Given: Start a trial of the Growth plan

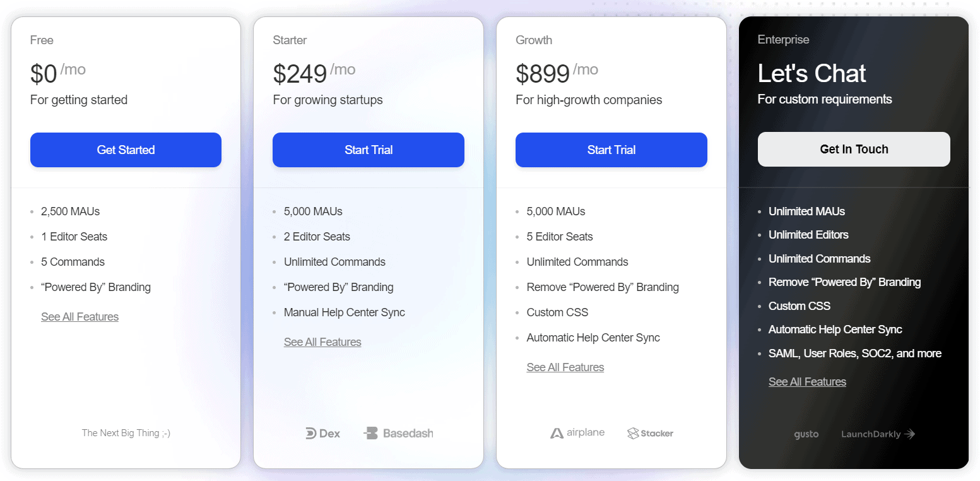Looking at the screenshot, I should tap(611, 150).
